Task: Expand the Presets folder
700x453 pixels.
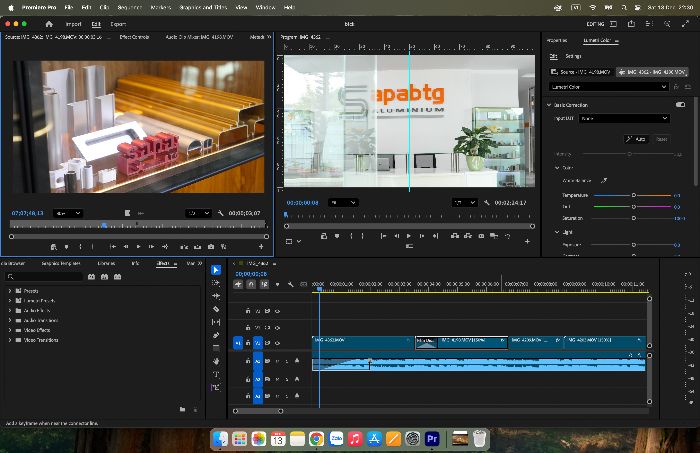Action: pyautogui.click(x=10, y=291)
